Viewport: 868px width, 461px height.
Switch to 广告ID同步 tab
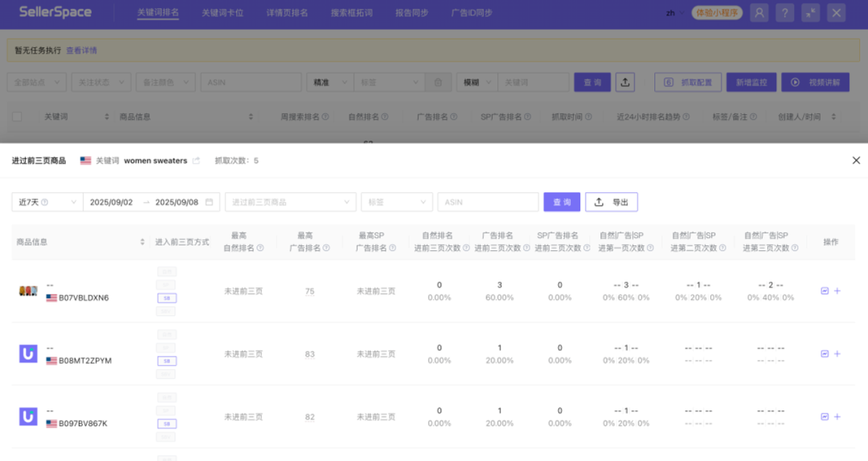(472, 13)
